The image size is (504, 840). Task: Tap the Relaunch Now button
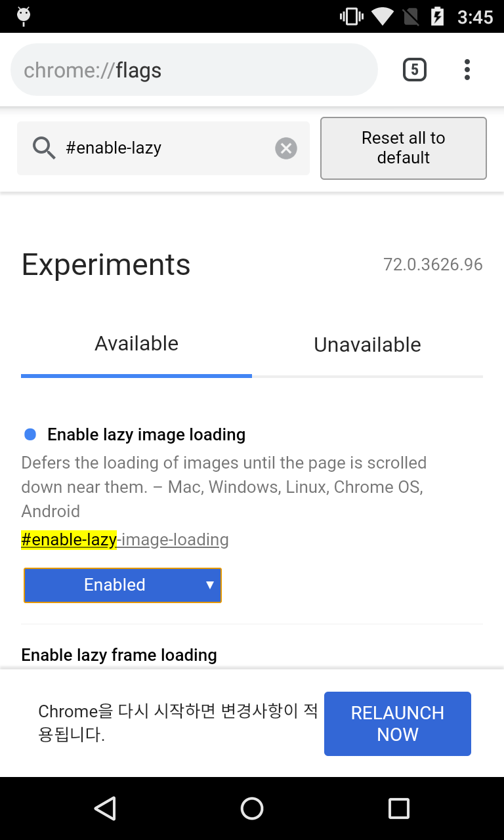[397, 723]
